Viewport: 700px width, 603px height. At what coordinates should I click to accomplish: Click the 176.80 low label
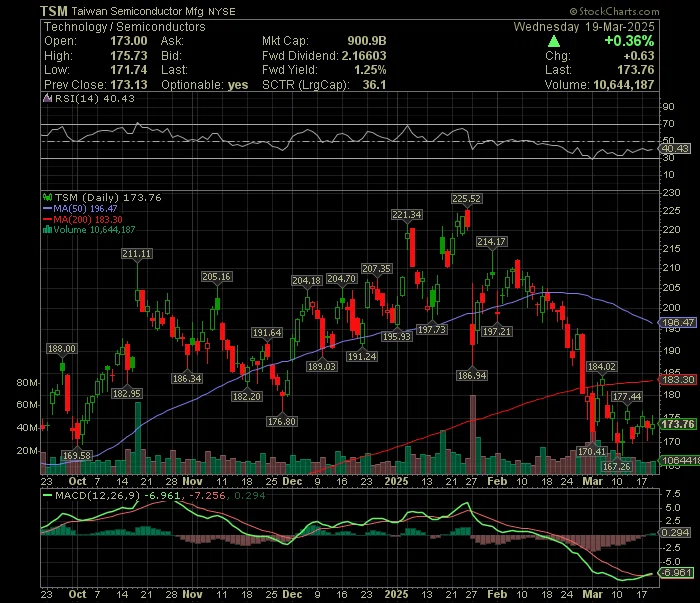282,421
